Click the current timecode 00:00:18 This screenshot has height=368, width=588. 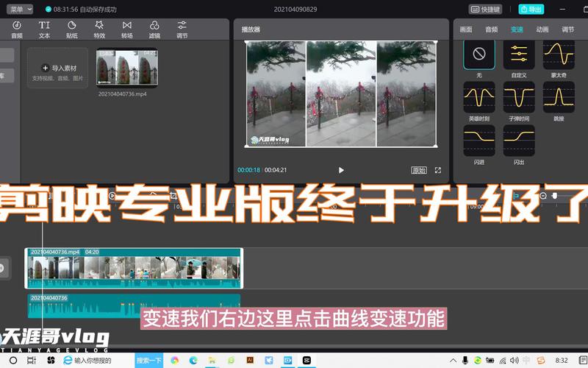click(248, 170)
